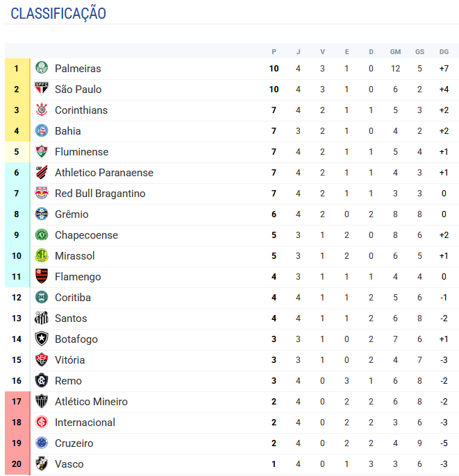The height and width of the screenshot is (476, 459).
Task: Click the GM goals scored column header
Action: (395, 52)
